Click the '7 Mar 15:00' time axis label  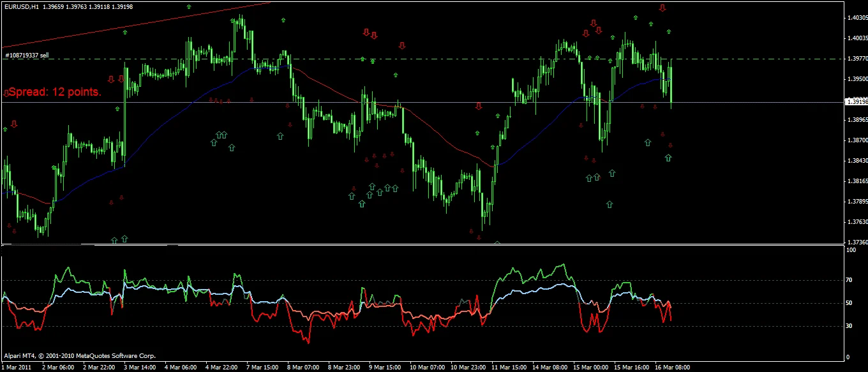(x=262, y=368)
